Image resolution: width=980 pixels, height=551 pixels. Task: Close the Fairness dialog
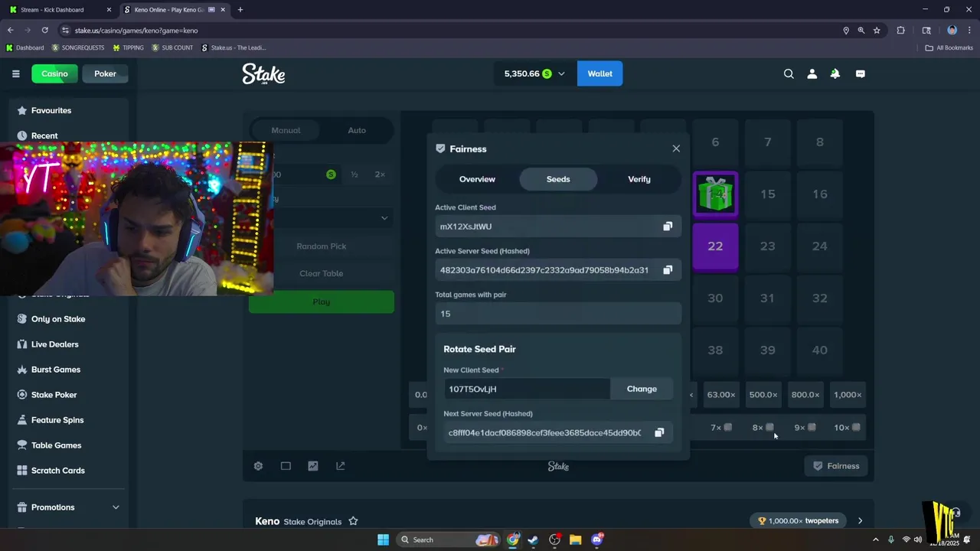[x=676, y=148]
